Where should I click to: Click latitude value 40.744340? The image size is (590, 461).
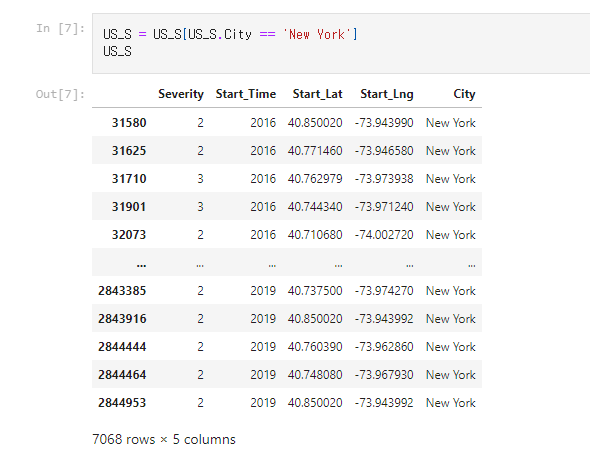[x=315, y=207]
